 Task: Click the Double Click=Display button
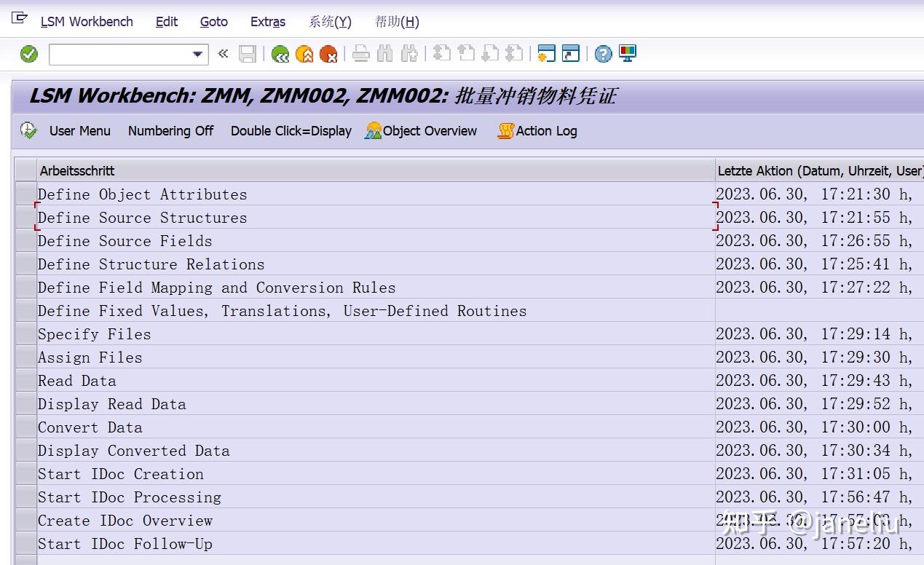click(291, 131)
